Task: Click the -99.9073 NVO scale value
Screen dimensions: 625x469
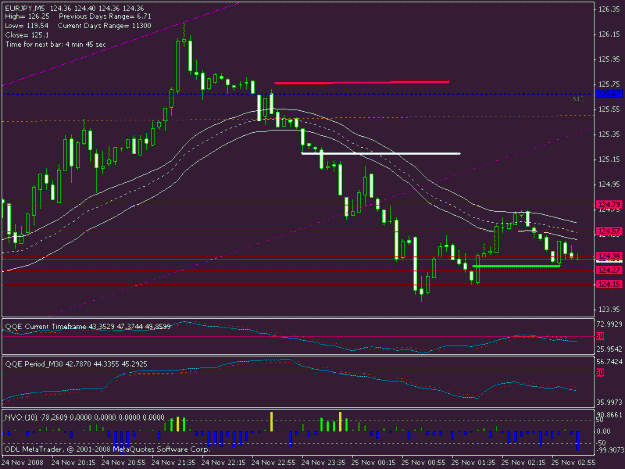Action: point(609,450)
